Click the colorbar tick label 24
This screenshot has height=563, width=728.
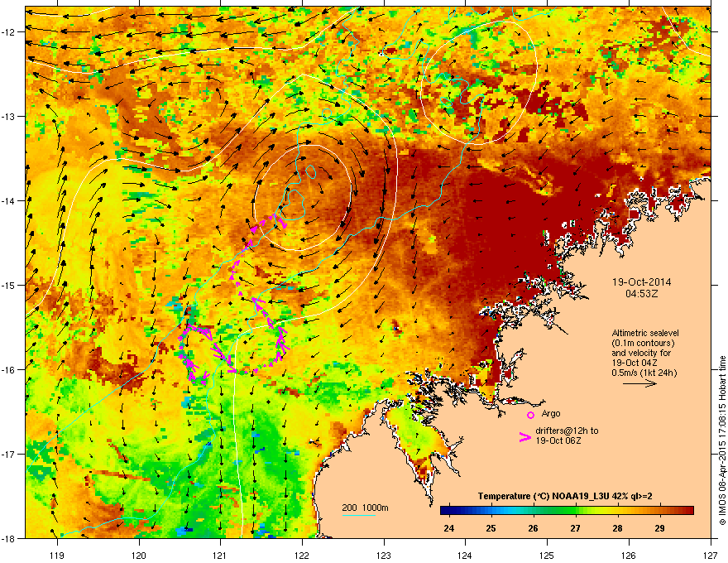pyautogui.click(x=449, y=528)
